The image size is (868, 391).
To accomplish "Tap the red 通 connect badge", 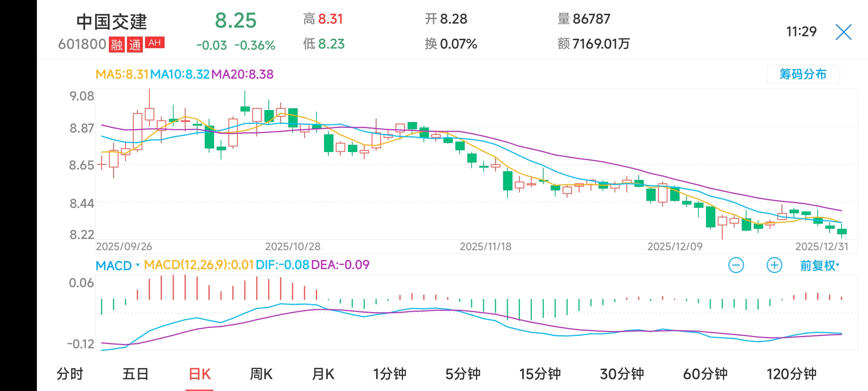I will pyautogui.click(x=135, y=45).
